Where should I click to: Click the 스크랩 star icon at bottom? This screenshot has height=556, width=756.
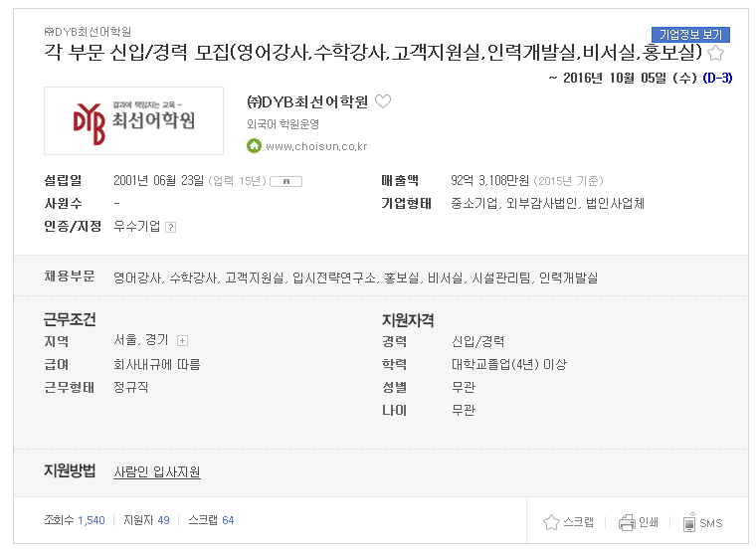551,522
